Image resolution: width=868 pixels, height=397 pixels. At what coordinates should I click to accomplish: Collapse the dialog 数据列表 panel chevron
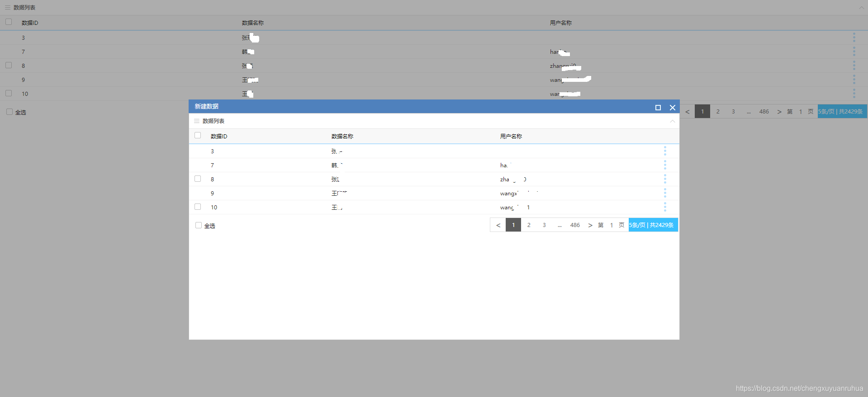pyautogui.click(x=673, y=121)
